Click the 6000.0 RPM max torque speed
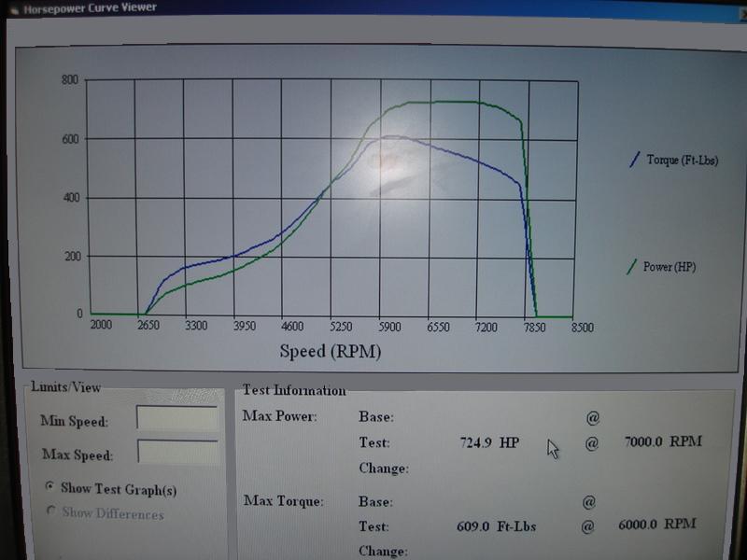This screenshot has height=560, width=747. 657,525
